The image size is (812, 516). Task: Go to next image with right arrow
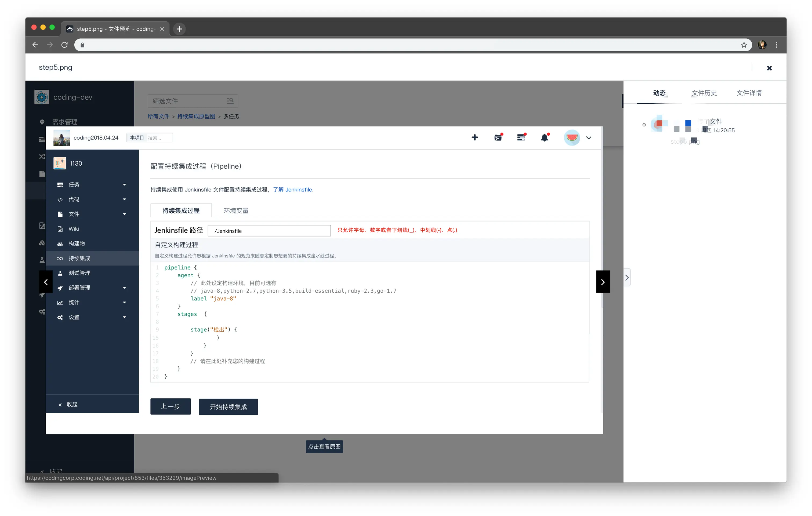(x=603, y=282)
